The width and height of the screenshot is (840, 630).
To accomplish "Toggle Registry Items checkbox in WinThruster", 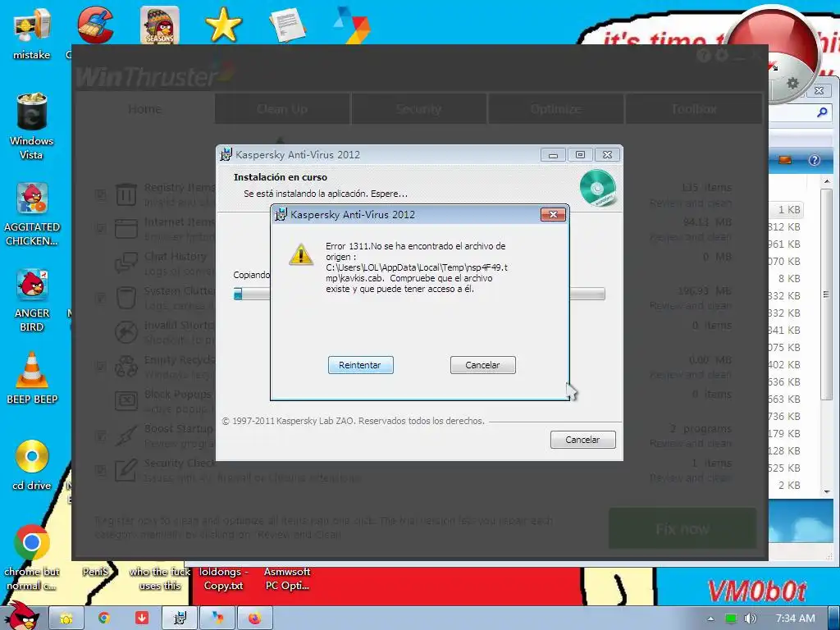I will (100, 194).
